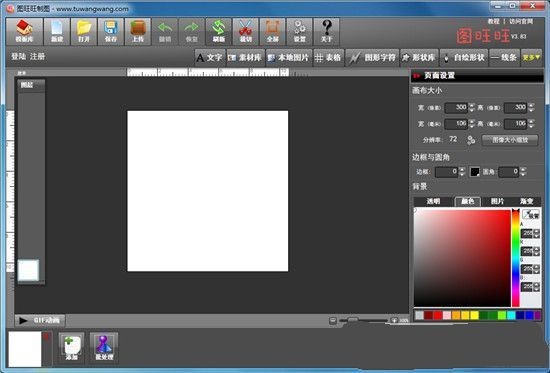Create a new file with 新建
The height and width of the screenshot is (373, 550).
[57, 32]
